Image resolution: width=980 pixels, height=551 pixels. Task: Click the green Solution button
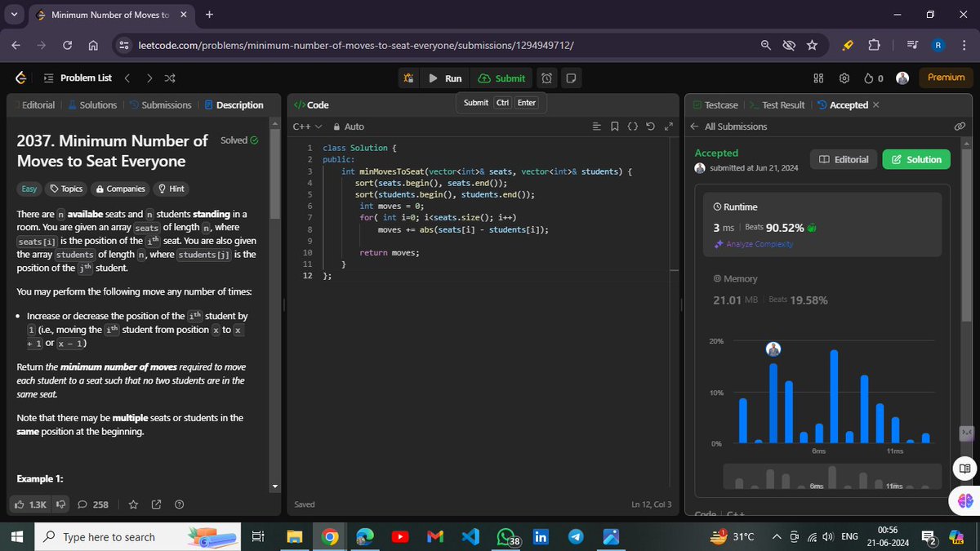pos(915,159)
